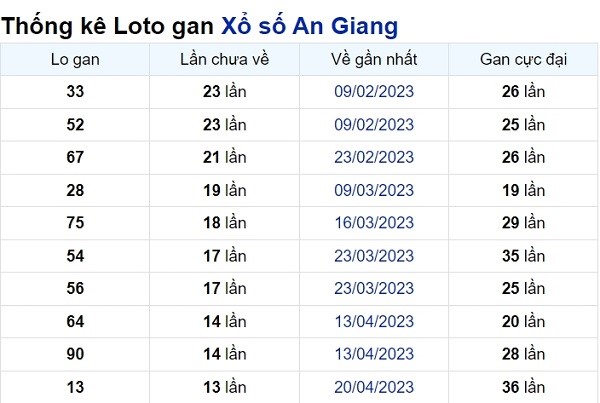Open the first 09/02/2023 date link for loto 33
The height and width of the screenshot is (403, 600).
coord(374,92)
